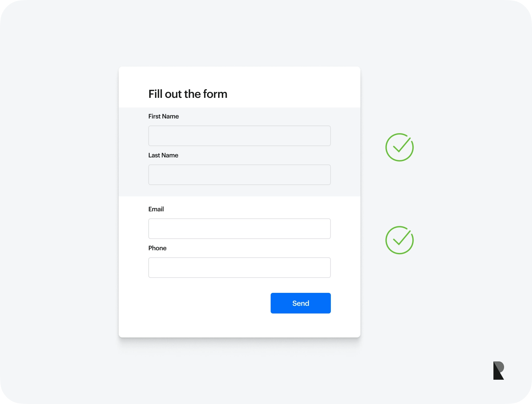Click the black R logo
Screen dimensions: 532x404
click(x=498, y=370)
